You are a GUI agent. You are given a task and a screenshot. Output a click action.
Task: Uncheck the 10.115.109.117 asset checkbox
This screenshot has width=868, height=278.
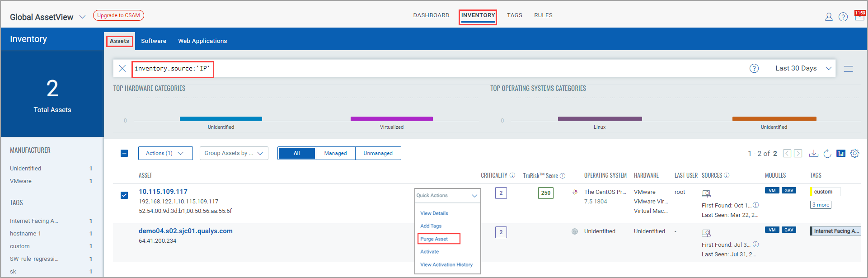124,195
